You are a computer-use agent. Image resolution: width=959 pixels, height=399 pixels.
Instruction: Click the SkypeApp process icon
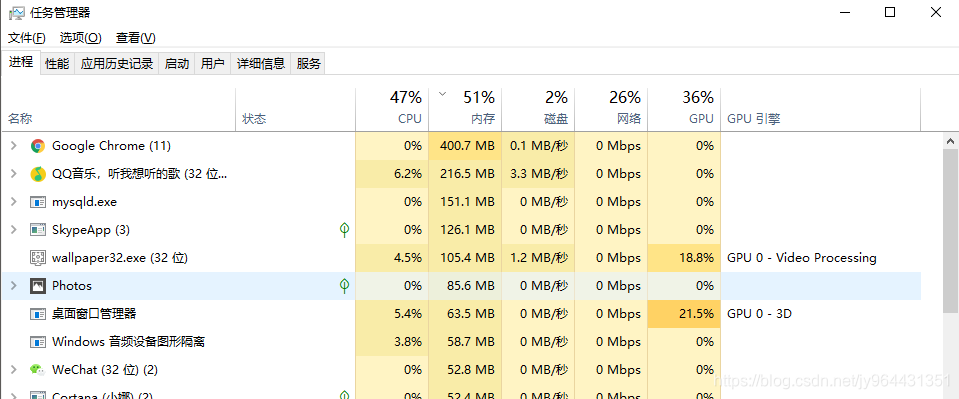pyautogui.click(x=38, y=230)
